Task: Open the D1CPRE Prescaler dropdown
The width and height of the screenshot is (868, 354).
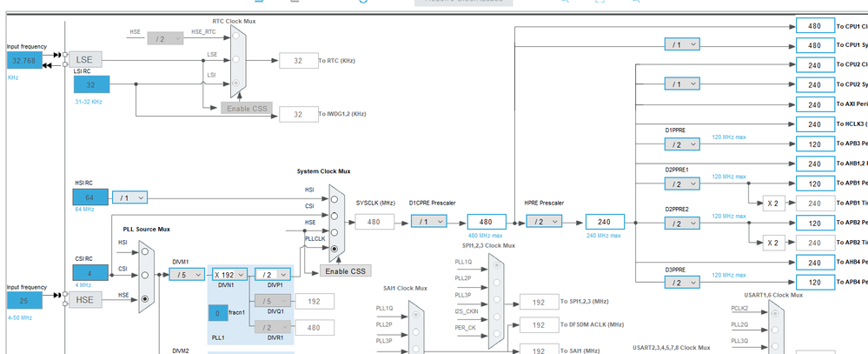Action: pos(429,222)
